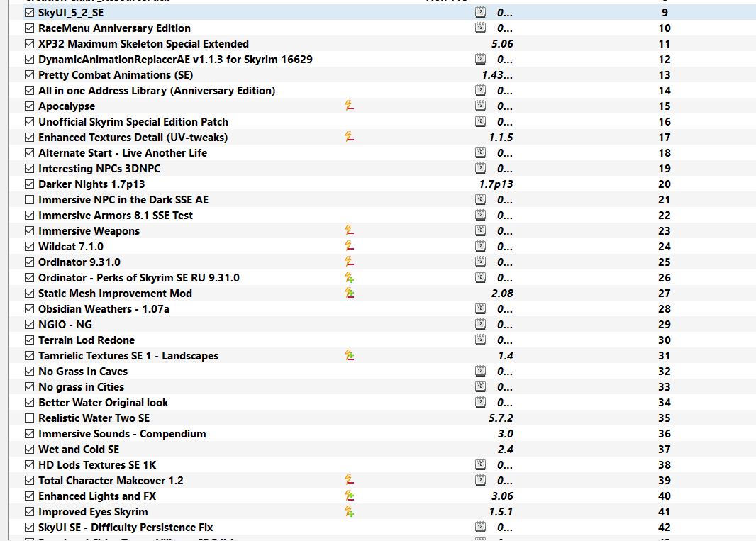
Task: Select the NGIO - NG mod name
Action: (x=65, y=325)
